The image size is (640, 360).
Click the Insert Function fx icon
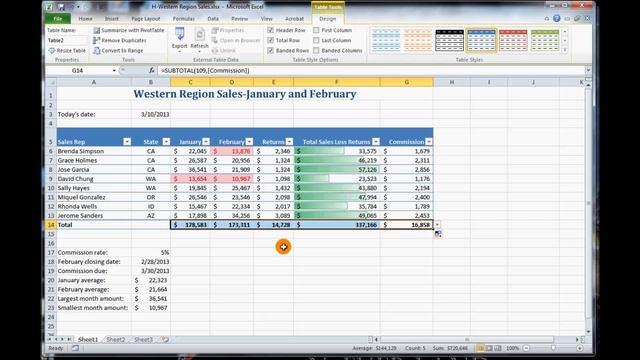[x=151, y=71]
